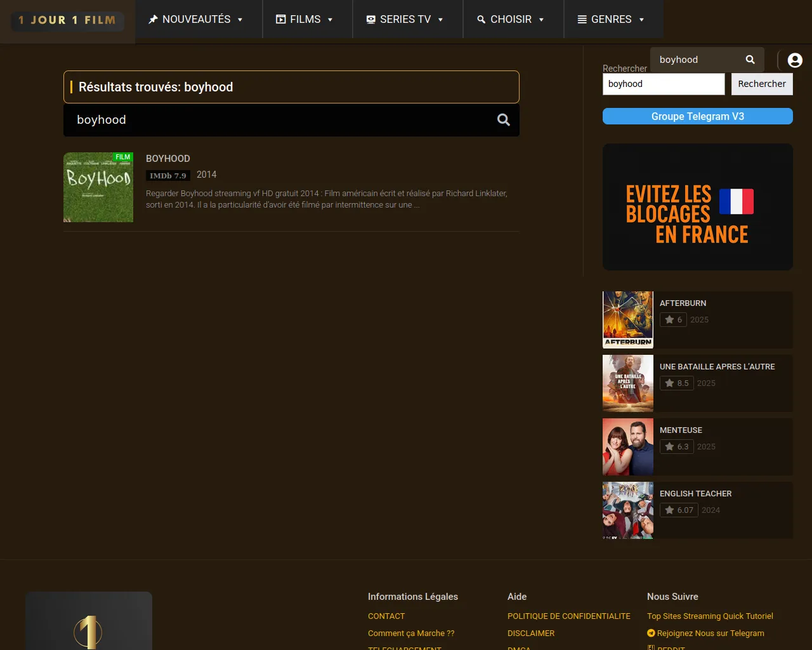The image size is (812, 650).
Task: Open the Afterburn poster thumbnail
Action: pos(628,320)
